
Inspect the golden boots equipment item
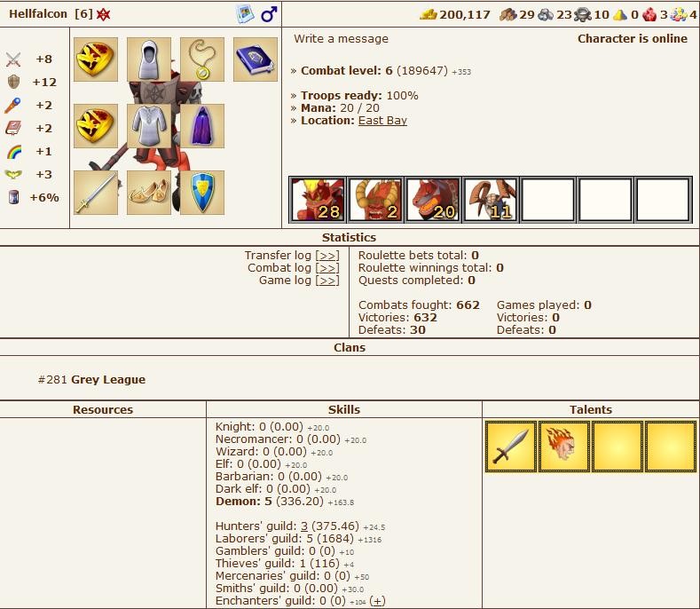coord(149,193)
